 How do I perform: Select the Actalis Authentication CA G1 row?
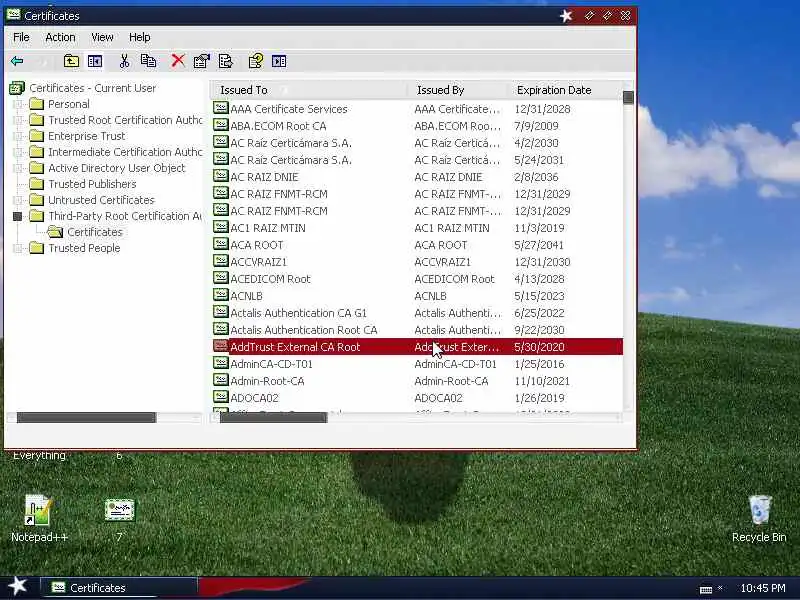417,313
